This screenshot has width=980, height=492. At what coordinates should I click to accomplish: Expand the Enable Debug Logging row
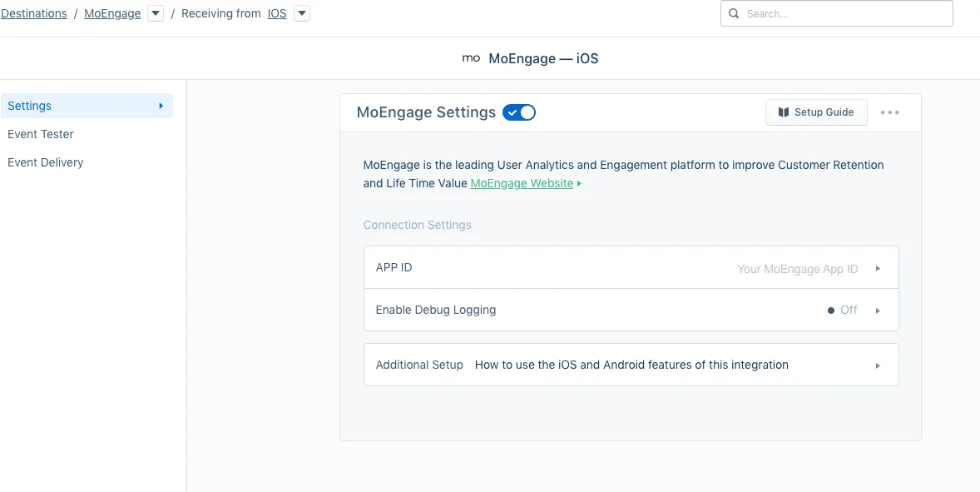631,310
